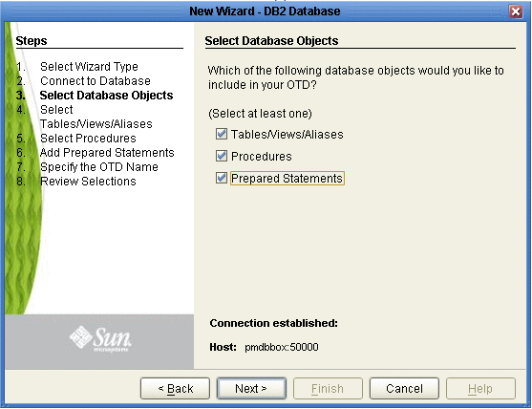Go back with the < Back button

[175, 388]
